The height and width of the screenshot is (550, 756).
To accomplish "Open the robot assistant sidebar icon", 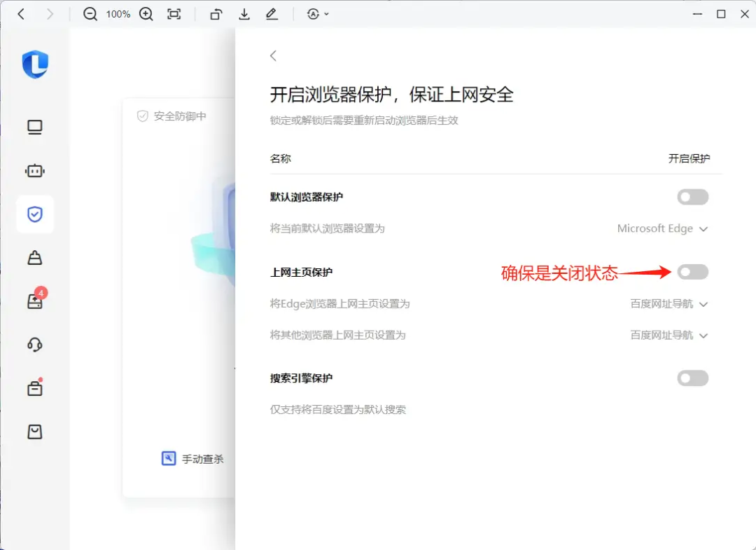I will (35, 171).
